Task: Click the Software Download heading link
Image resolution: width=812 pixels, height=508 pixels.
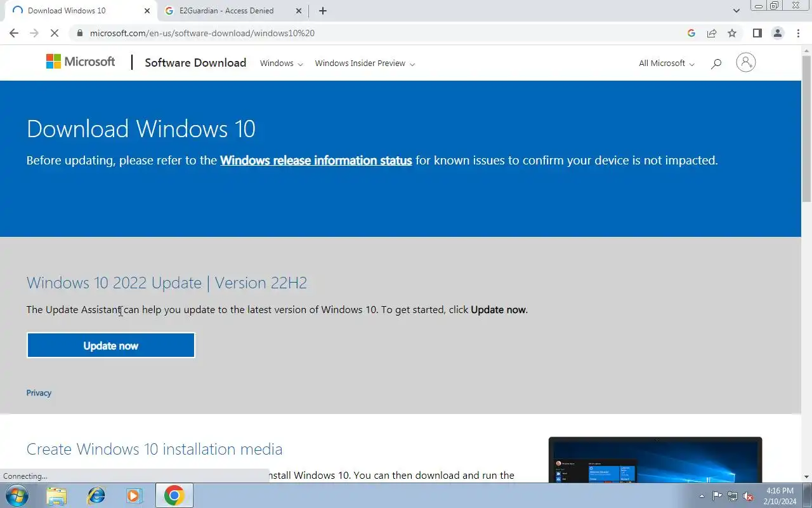Action: [195, 62]
